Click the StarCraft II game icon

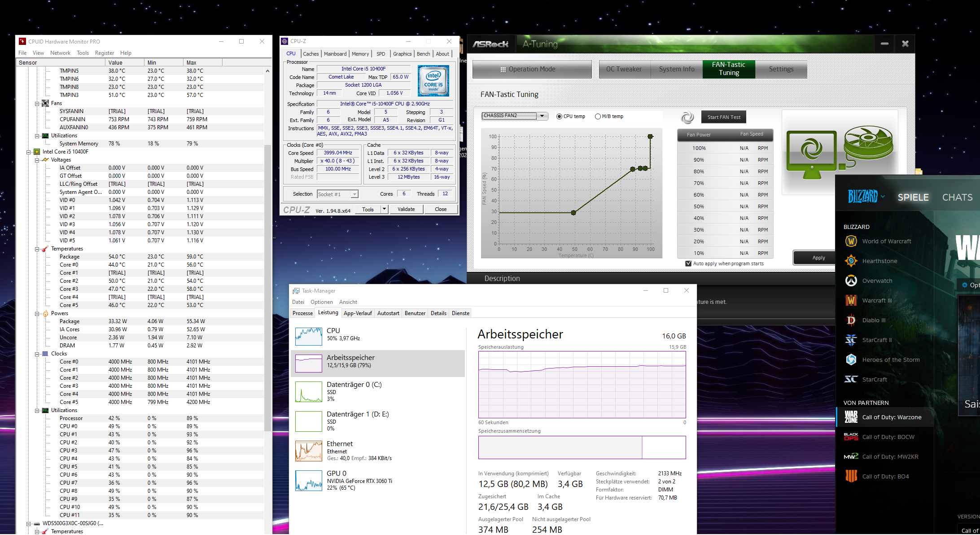click(851, 340)
